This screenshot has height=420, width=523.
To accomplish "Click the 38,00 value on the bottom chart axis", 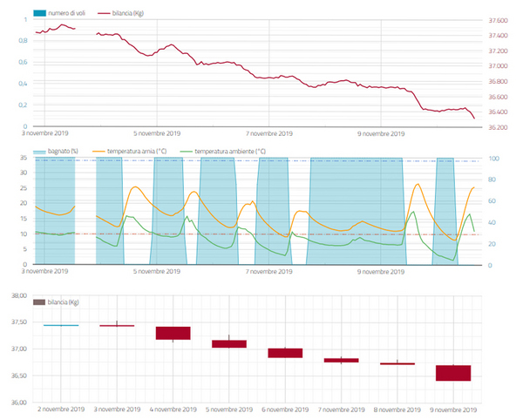I will (18, 295).
